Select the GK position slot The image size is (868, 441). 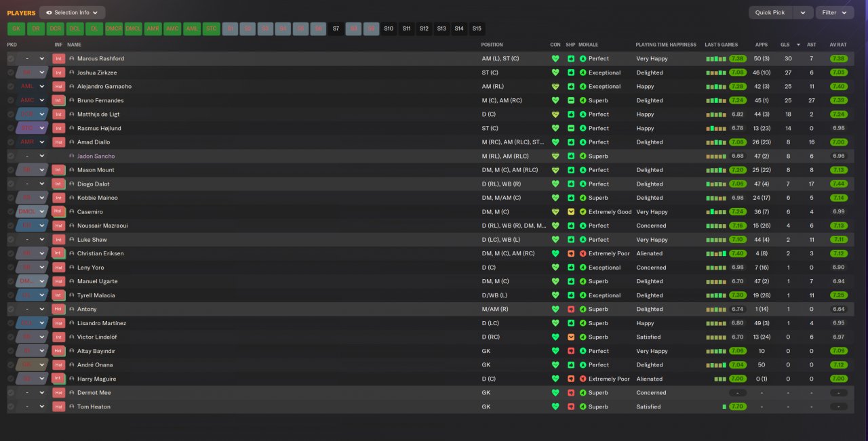click(16, 28)
